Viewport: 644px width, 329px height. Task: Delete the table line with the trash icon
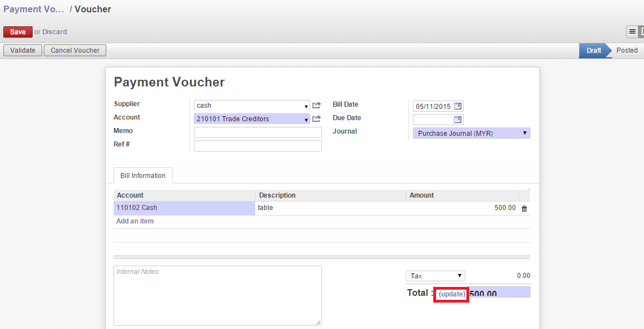coord(523,208)
